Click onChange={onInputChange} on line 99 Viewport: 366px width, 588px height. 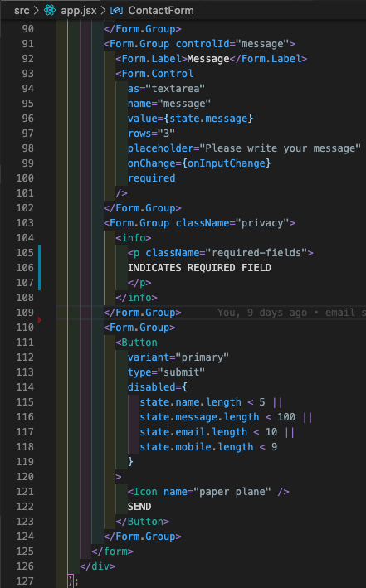[x=199, y=163]
